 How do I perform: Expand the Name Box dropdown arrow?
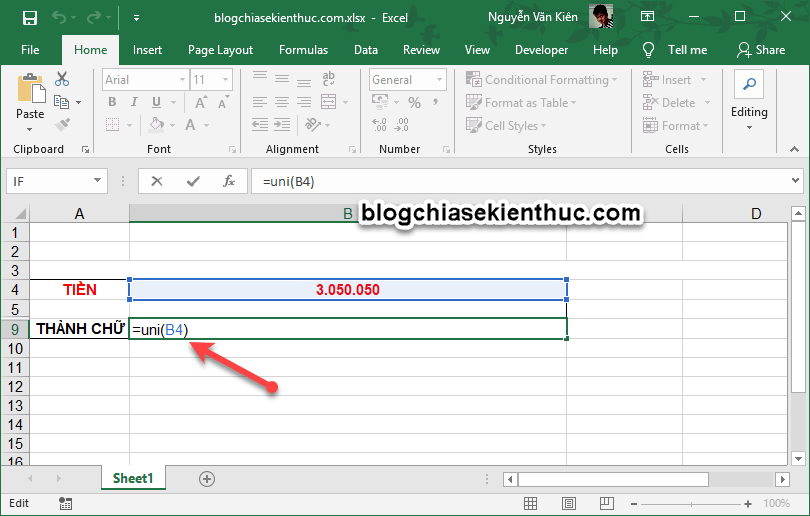click(97, 180)
